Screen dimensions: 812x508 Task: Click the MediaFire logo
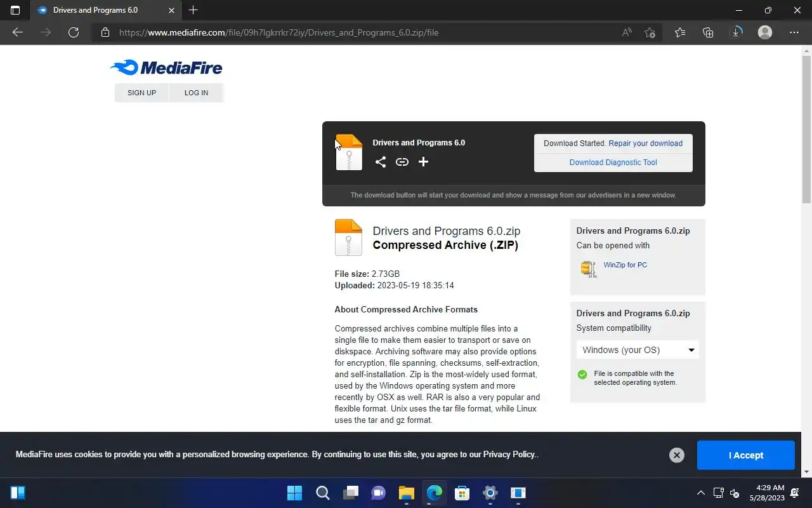(x=166, y=67)
